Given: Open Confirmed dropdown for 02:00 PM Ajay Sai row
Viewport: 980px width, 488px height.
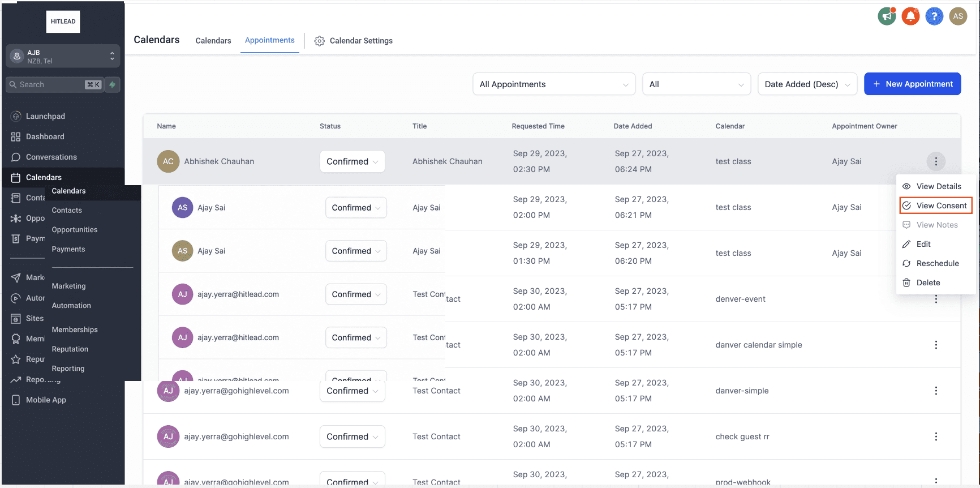Looking at the screenshot, I should [x=356, y=208].
